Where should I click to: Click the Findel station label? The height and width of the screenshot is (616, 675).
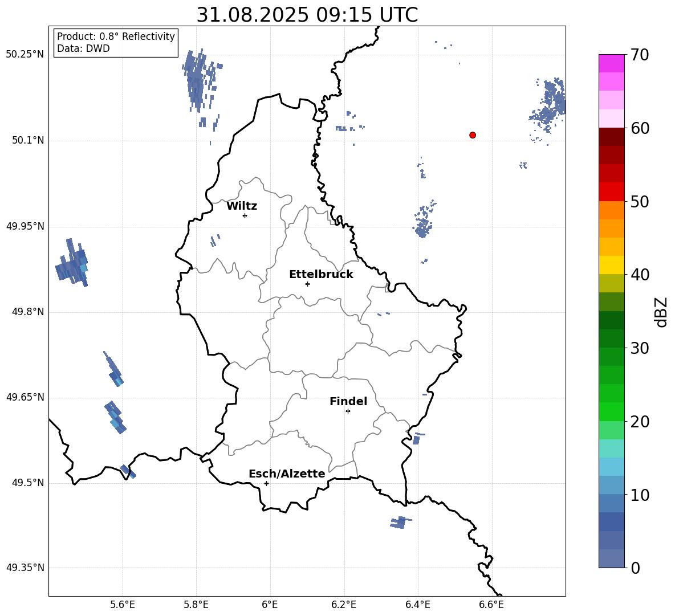pyautogui.click(x=348, y=401)
